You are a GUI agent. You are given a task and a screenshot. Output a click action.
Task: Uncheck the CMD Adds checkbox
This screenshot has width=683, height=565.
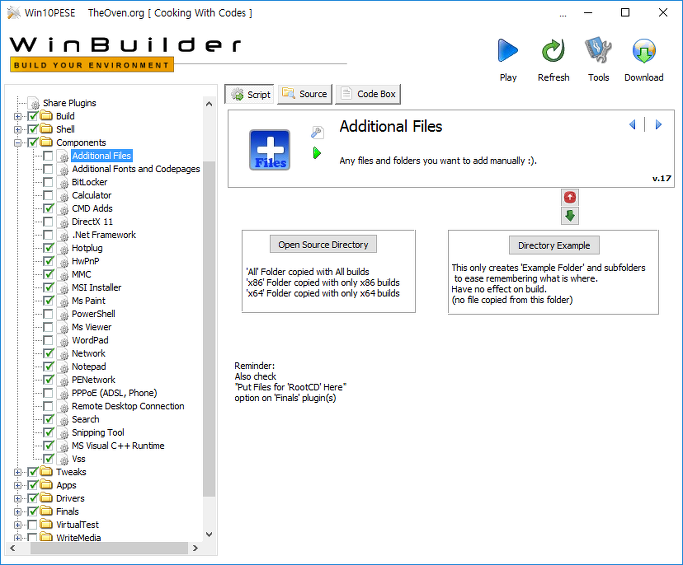48,209
